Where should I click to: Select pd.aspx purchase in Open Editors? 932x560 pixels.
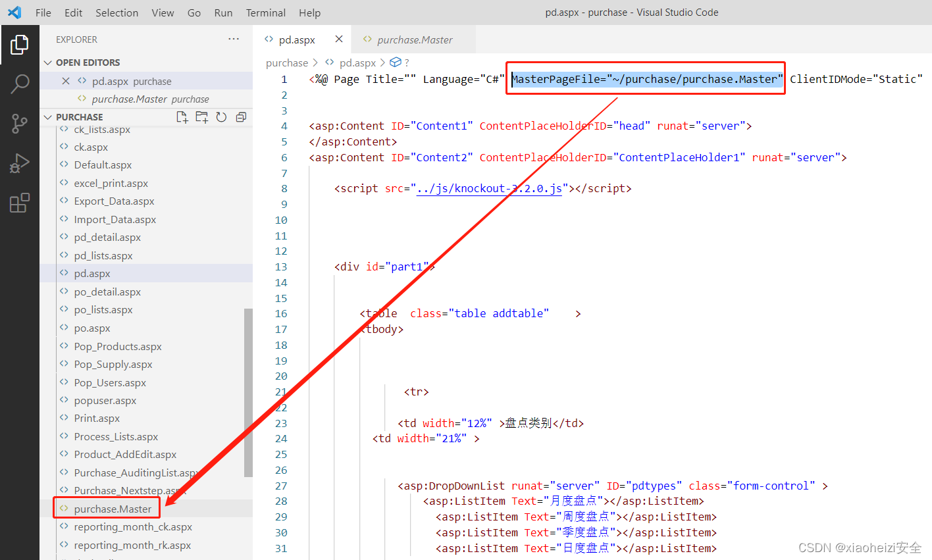tap(146, 81)
